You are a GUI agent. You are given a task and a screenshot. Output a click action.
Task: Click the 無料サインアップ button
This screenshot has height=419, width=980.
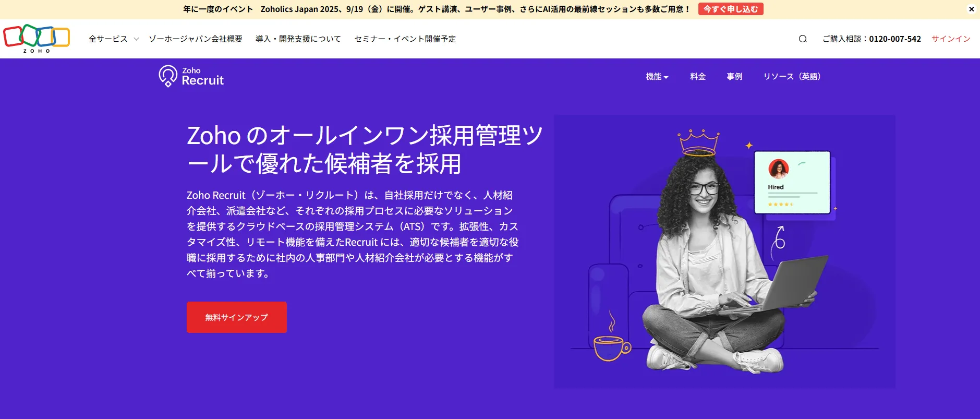coord(237,317)
